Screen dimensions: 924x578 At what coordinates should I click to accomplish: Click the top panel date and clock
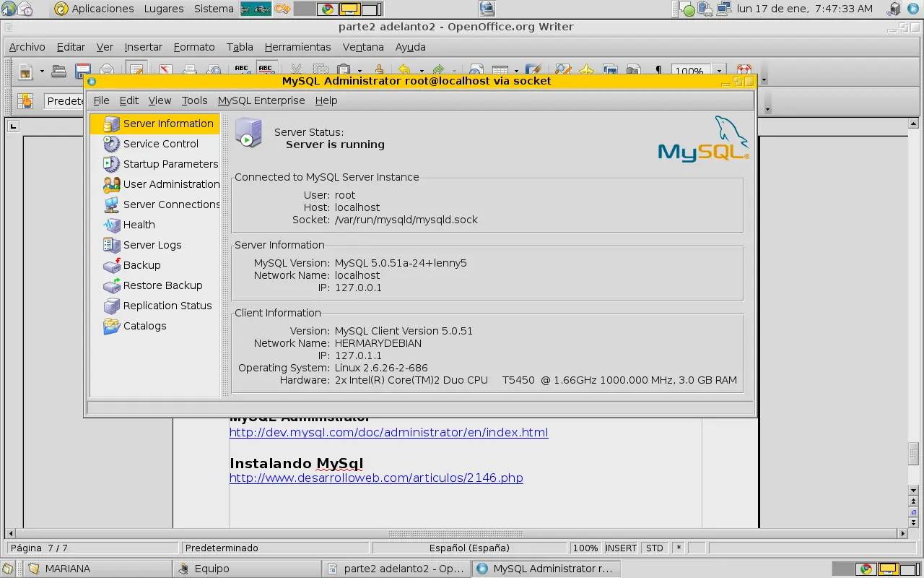tap(805, 9)
